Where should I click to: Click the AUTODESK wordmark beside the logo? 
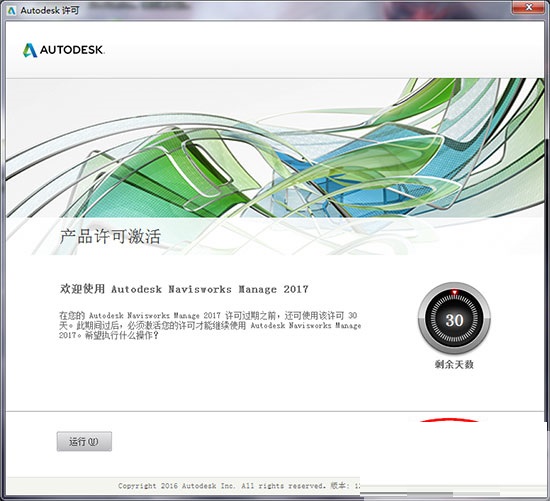72,50
